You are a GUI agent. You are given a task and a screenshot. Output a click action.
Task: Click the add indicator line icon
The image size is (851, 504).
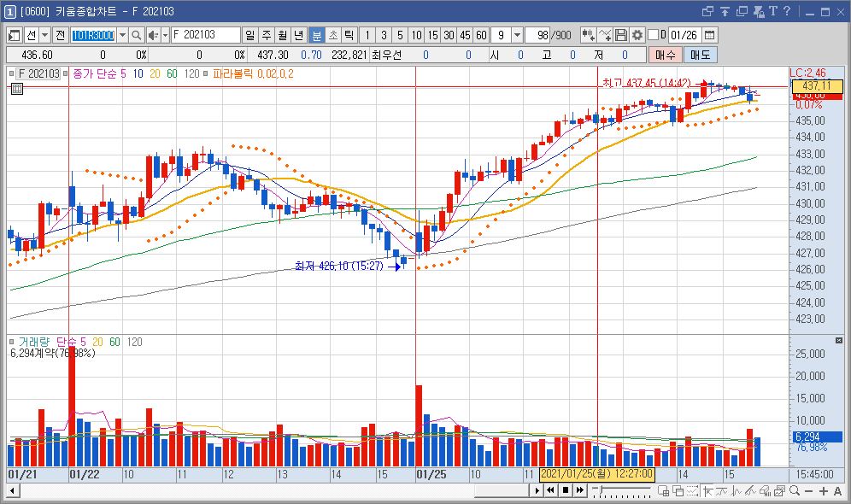pos(605,35)
